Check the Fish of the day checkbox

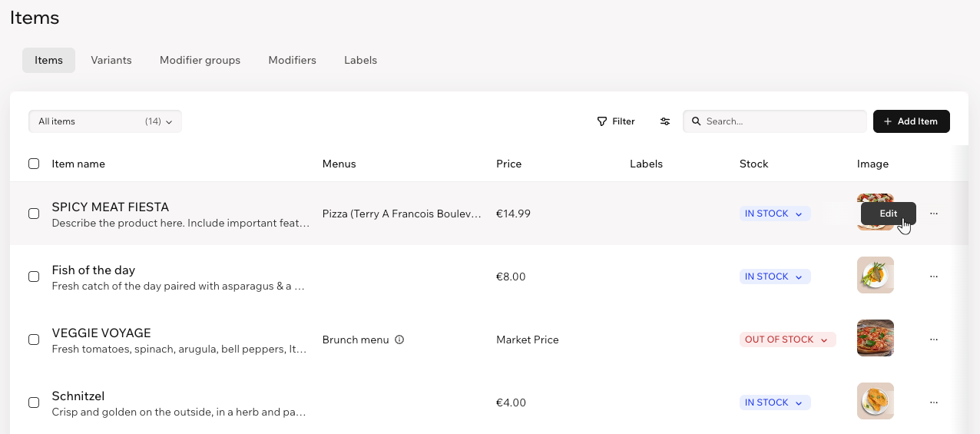click(34, 277)
